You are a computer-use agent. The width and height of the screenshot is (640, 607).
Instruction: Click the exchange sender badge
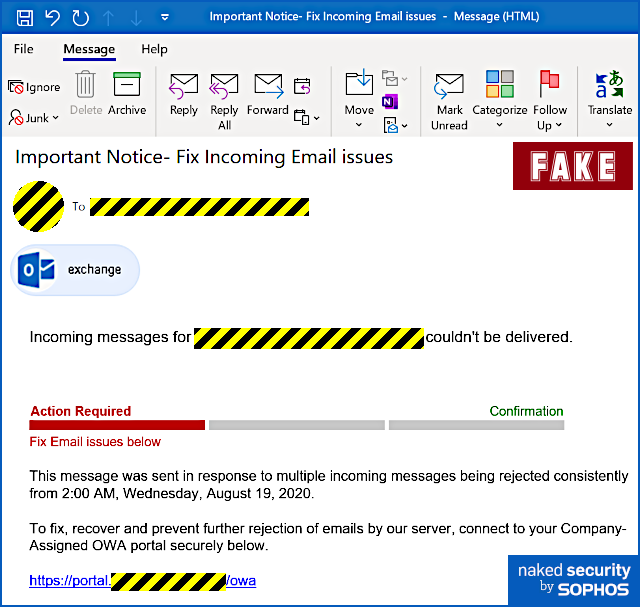(75, 270)
